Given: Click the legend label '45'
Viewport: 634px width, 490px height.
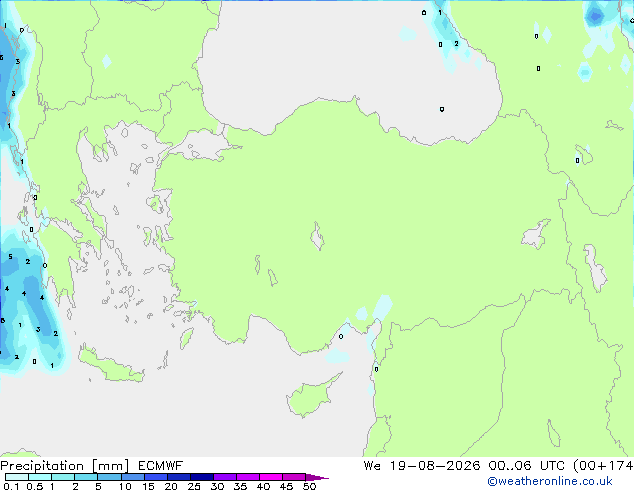Looking at the screenshot, I should pos(286,486).
